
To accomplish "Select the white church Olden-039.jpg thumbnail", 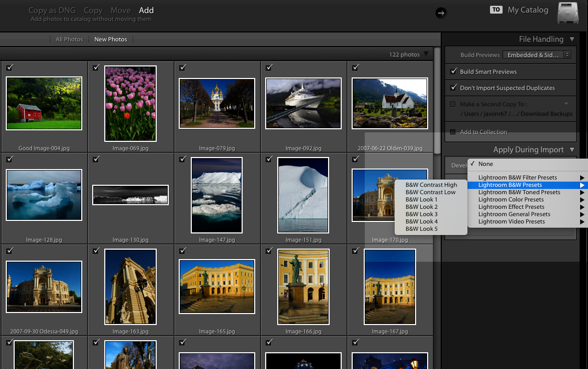I will pyautogui.click(x=389, y=104).
